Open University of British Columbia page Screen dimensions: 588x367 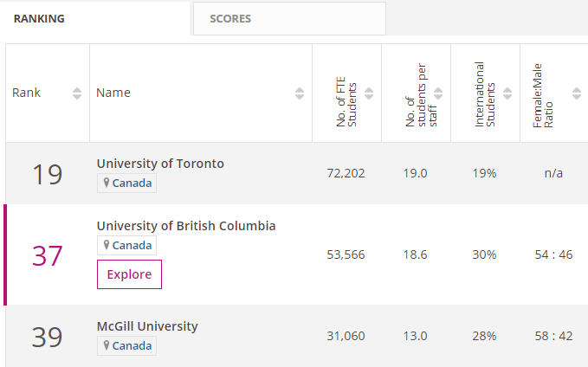pos(186,226)
